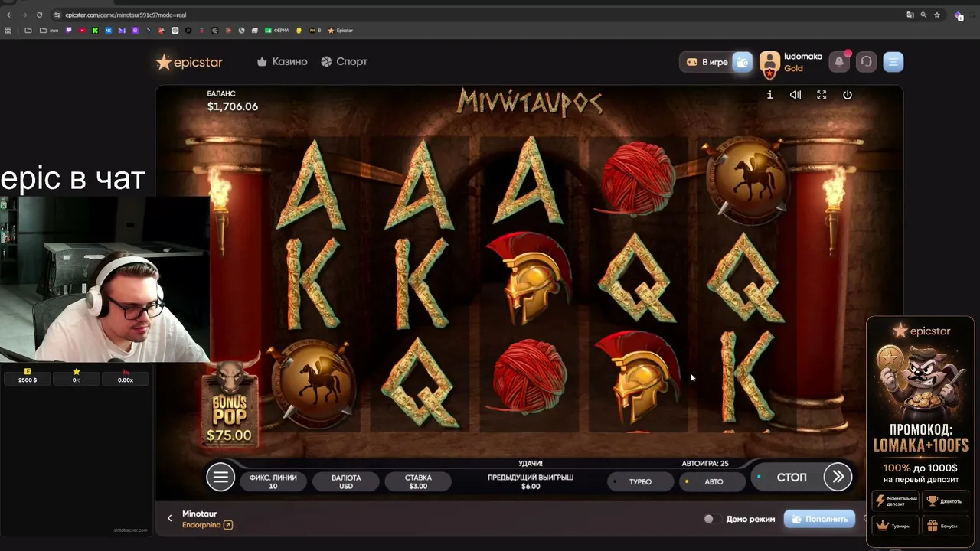
Task: Open the ВАЛЮТА USD selector
Action: pyautogui.click(x=346, y=481)
